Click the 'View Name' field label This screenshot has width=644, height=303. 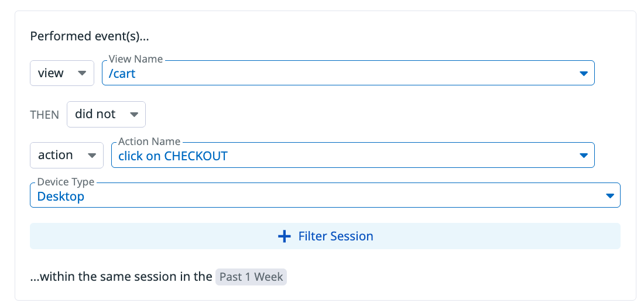click(136, 59)
